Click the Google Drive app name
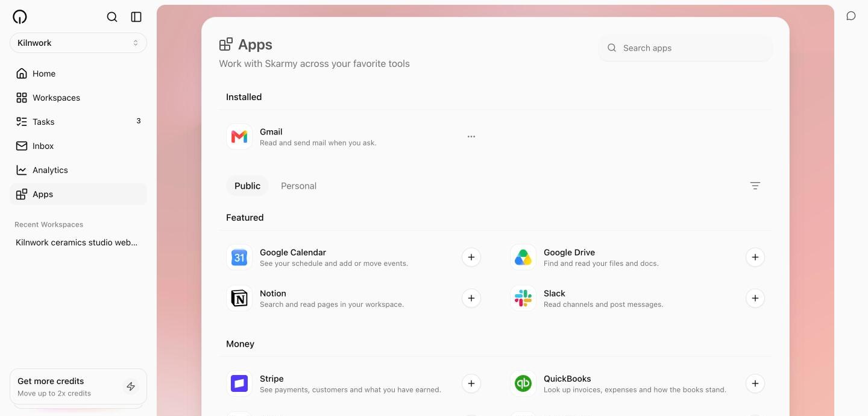868x416 pixels. click(x=569, y=252)
